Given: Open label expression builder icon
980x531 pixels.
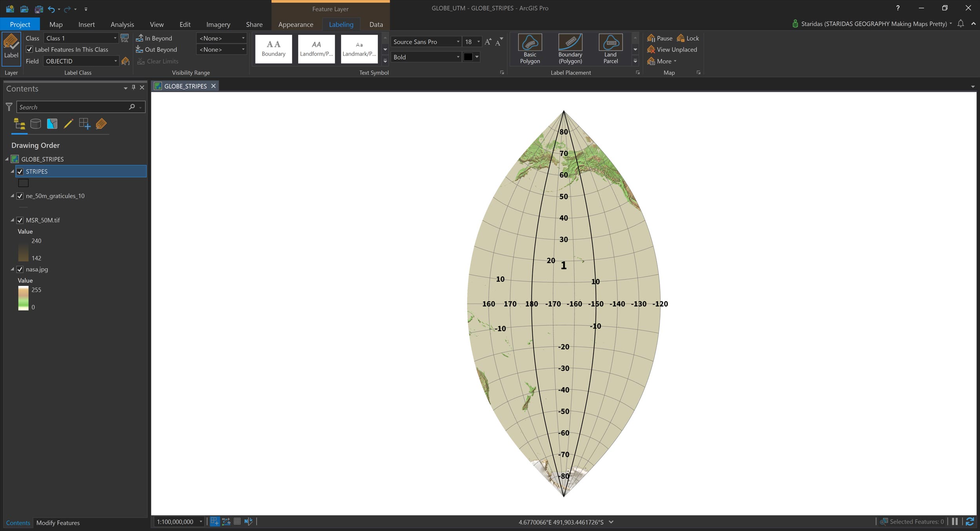Looking at the screenshot, I should (125, 61).
